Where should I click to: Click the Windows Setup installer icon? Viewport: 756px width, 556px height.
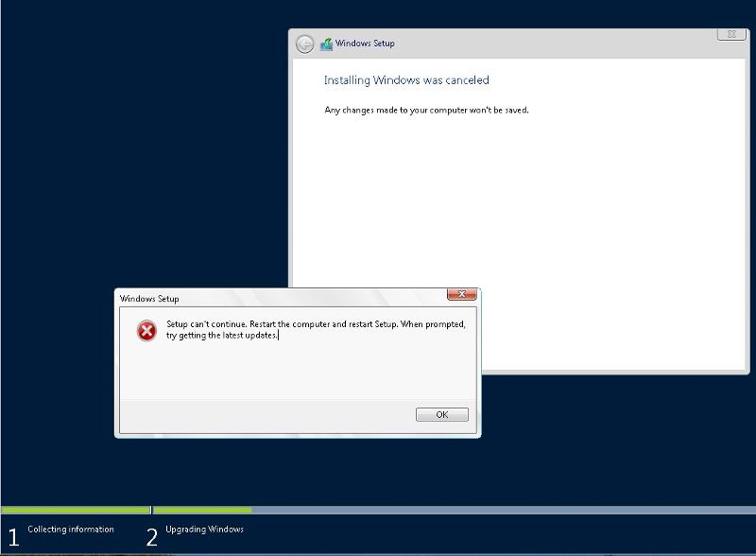(326, 44)
